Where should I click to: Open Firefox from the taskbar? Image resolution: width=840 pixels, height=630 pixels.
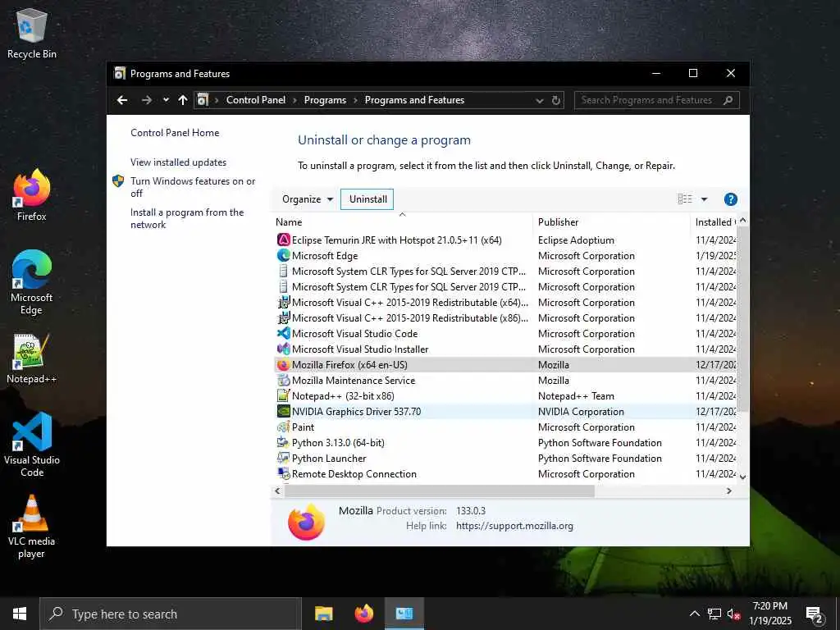pyautogui.click(x=363, y=614)
